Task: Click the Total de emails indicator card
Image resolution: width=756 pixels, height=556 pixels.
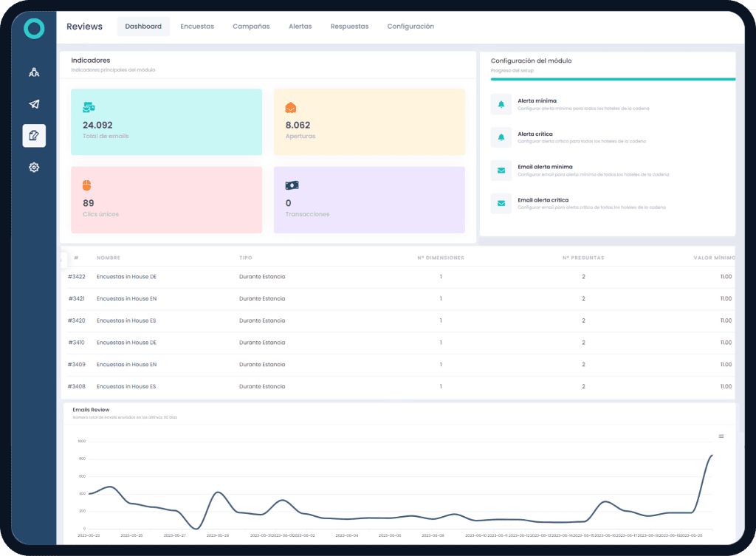Action: tap(166, 122)
